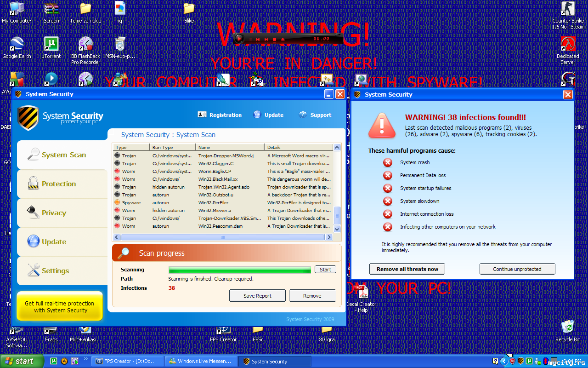
Task: Click the red warning triangle icon
Action: tap(381, 126)
